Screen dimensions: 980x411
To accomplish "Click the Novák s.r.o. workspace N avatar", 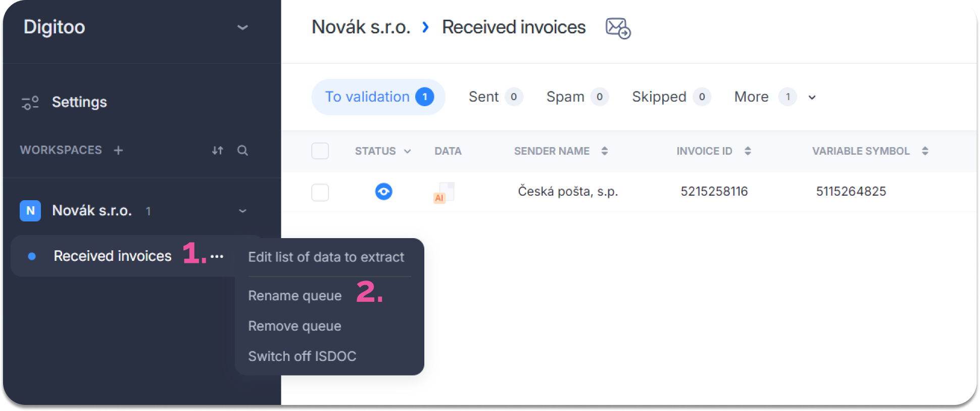I will point(30,211).
